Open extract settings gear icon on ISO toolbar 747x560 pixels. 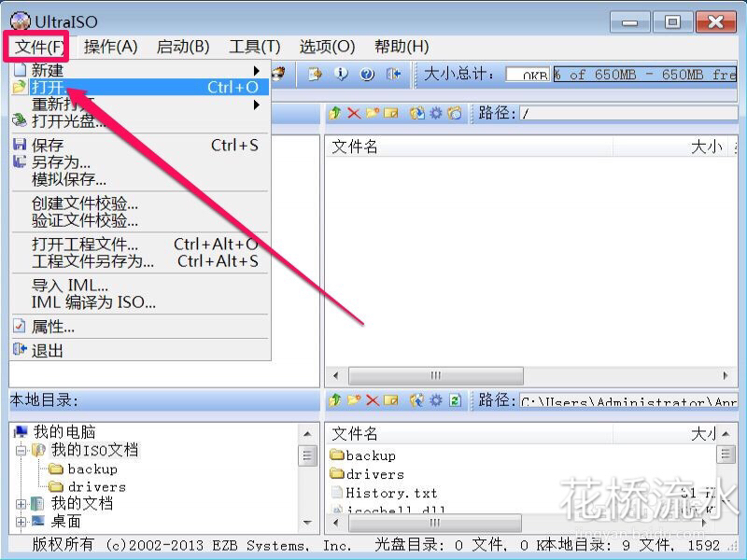pos(436,113)
